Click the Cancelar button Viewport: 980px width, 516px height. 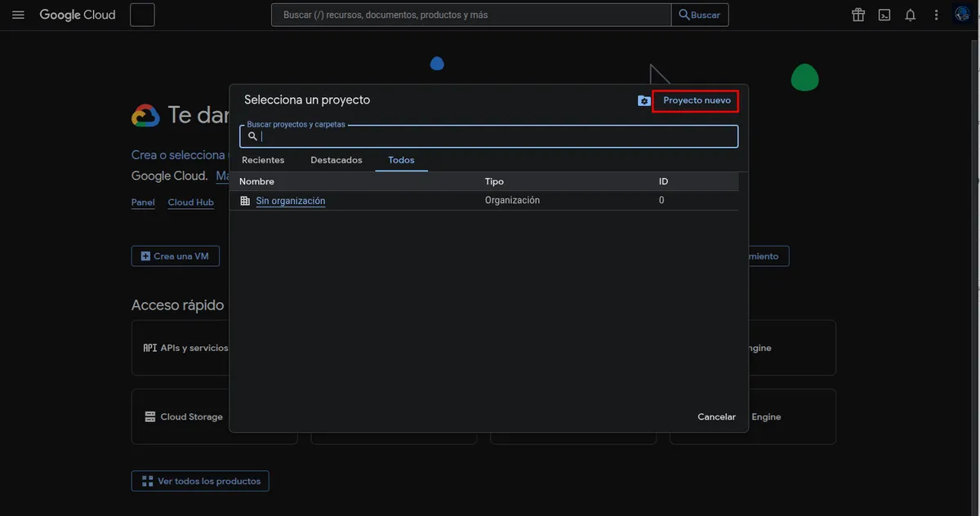coord(716,417)
